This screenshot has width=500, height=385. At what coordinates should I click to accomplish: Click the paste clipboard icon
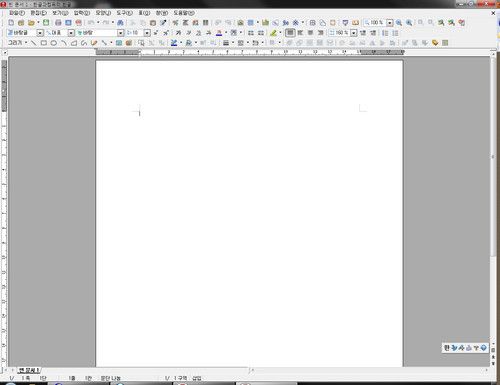(153, 23)
